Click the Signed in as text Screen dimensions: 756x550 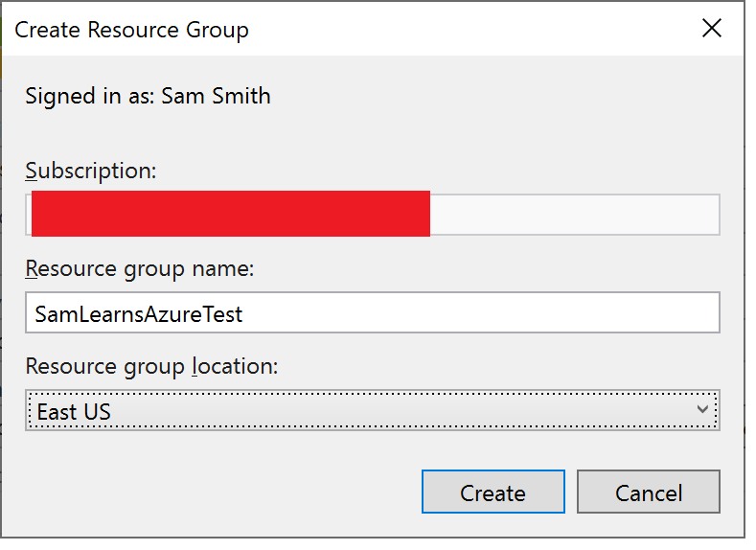tap(91, 96)
